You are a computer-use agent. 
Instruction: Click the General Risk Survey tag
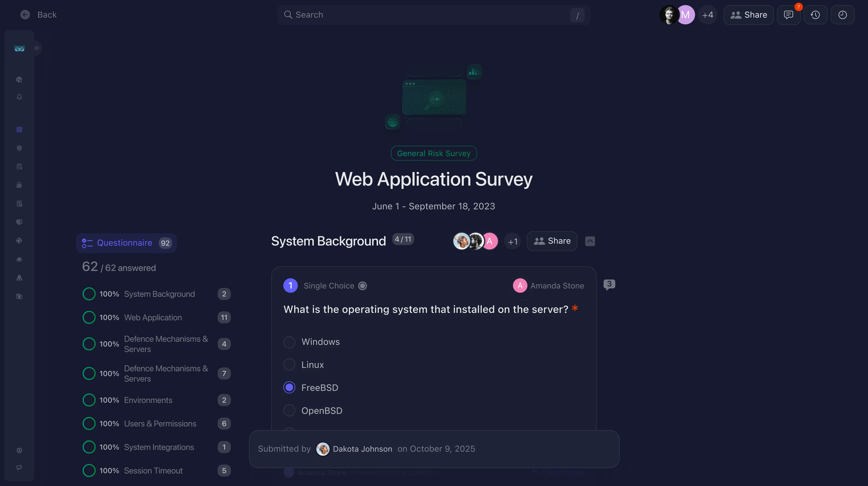(434, 153)
